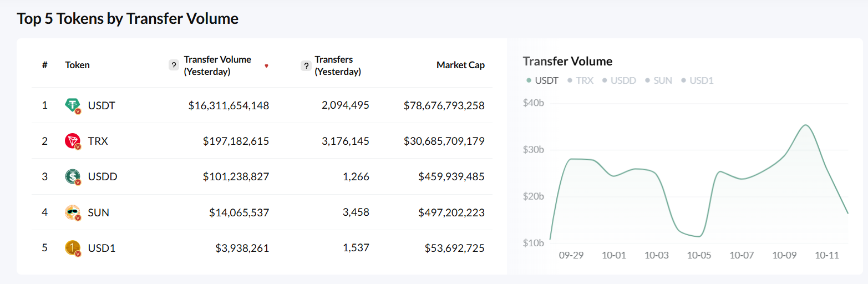The image size is (868, 284).
Task: Click help icon beside Transfer Volume header
Action: pos(174,65)
